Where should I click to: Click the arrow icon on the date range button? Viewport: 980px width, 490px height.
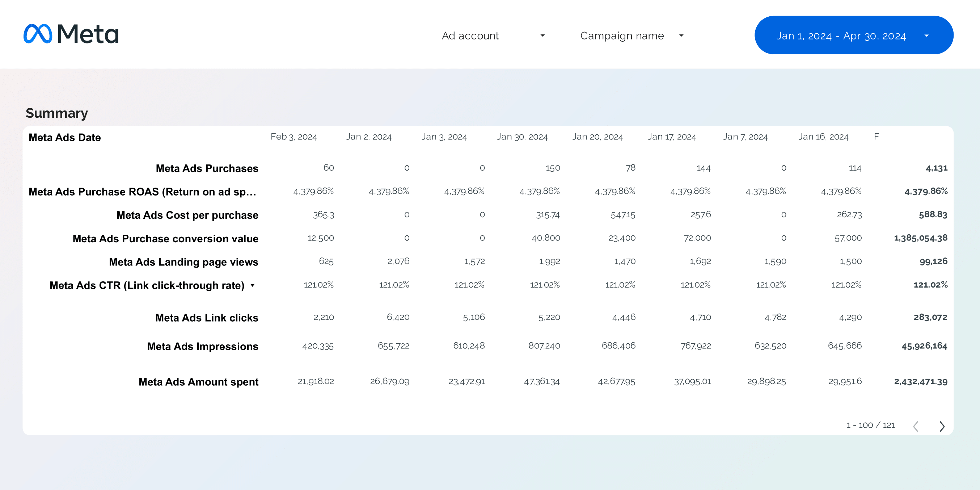(926, 35)
